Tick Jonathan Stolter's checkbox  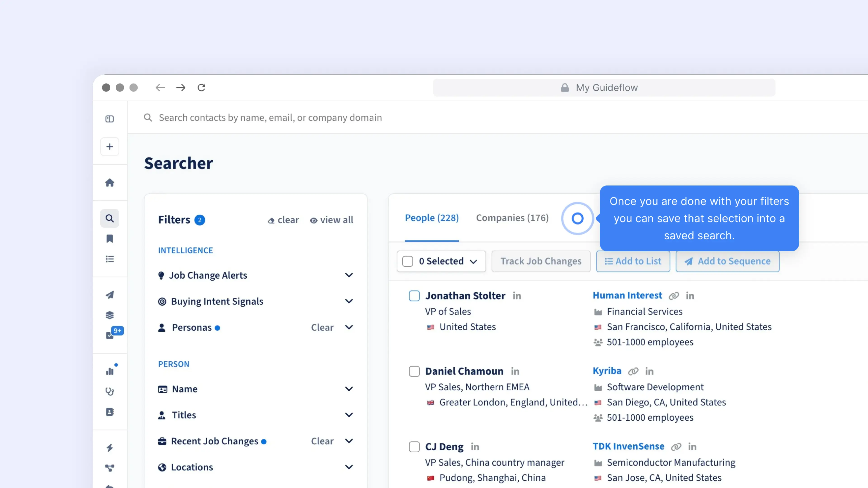coord(414,296)
